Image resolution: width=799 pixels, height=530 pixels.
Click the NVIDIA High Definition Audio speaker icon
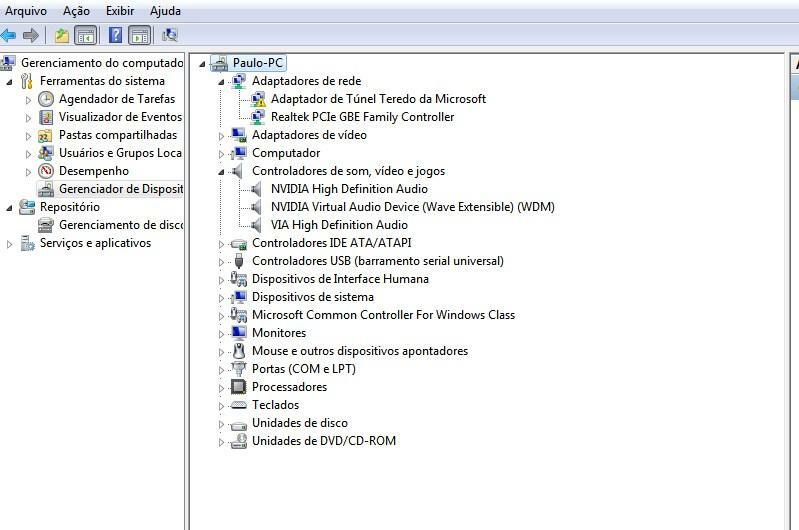pos(257,189)
